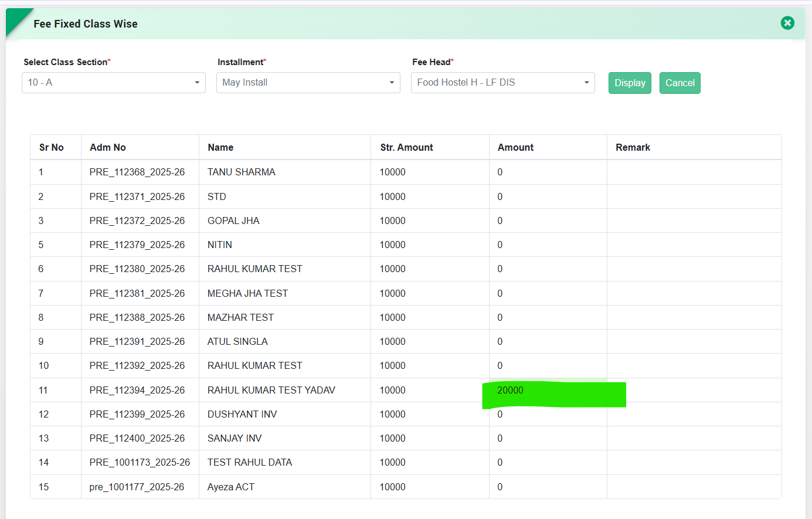Select the name NITIN
This screenshot has height=519, width=812.
[x=220, y=245]
